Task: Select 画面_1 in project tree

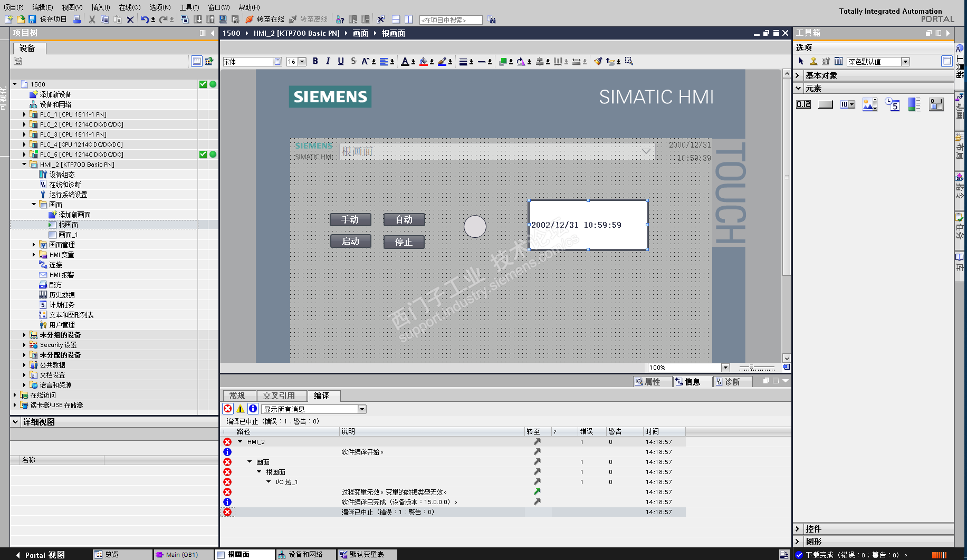Action: 68,235
